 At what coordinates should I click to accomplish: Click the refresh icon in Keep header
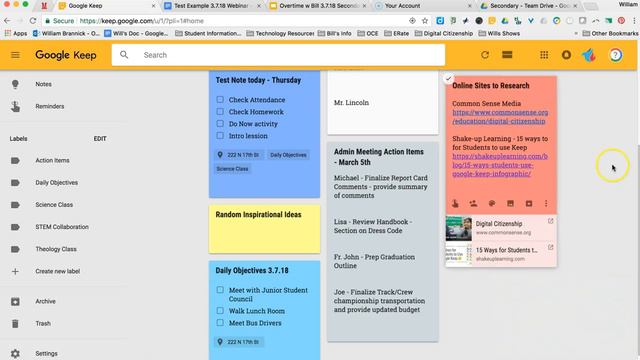tap(484, 55)
